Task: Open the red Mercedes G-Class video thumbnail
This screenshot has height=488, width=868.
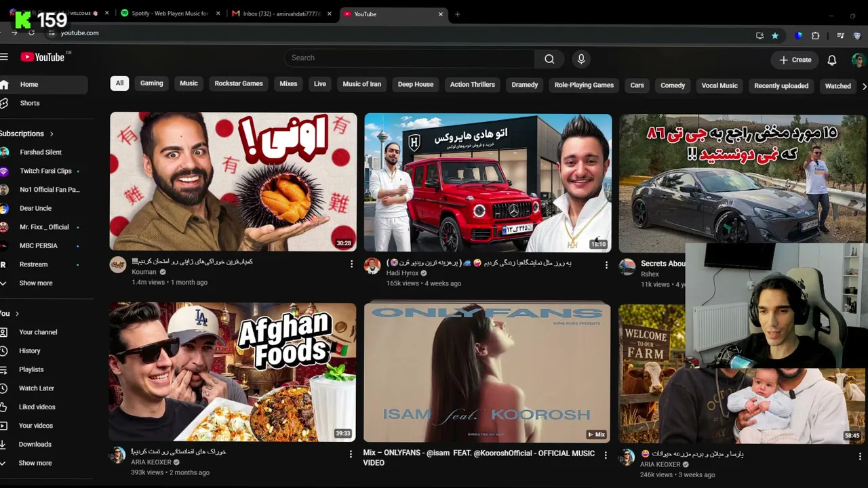Action: click(x=488, y=183)
